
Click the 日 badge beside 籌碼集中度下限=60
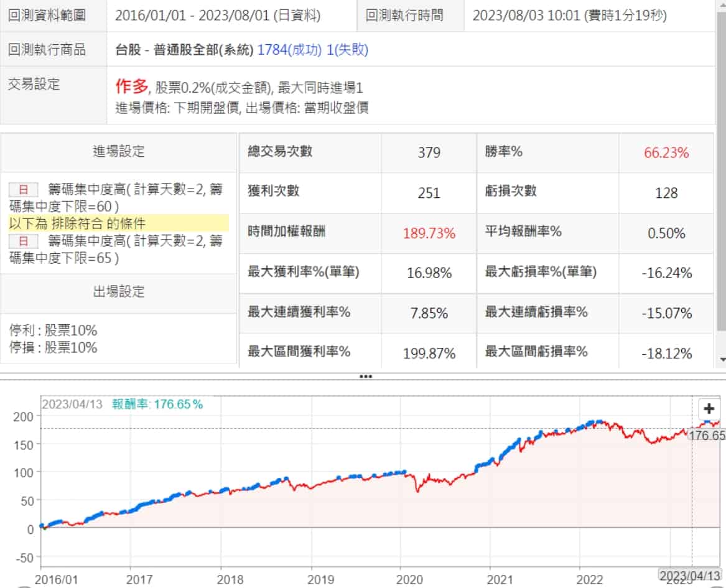[24, 190]
